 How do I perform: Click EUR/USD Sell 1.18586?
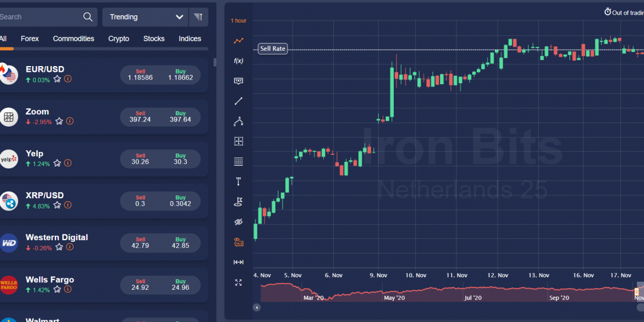(x=140, y=75)
